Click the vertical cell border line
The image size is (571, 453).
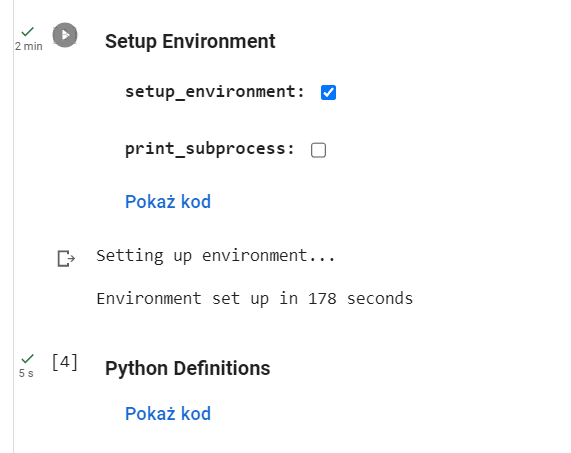13,226
